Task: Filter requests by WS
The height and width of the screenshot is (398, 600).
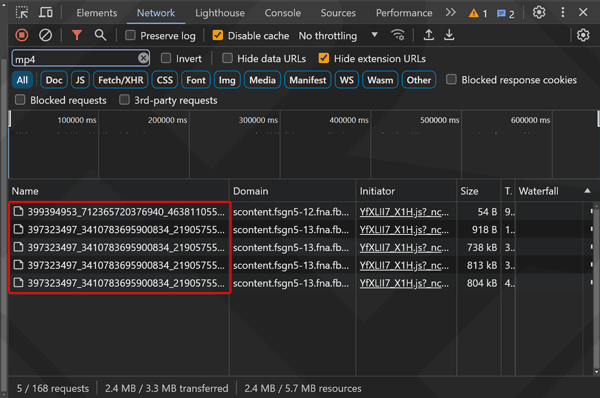Action: click(347, 80)
